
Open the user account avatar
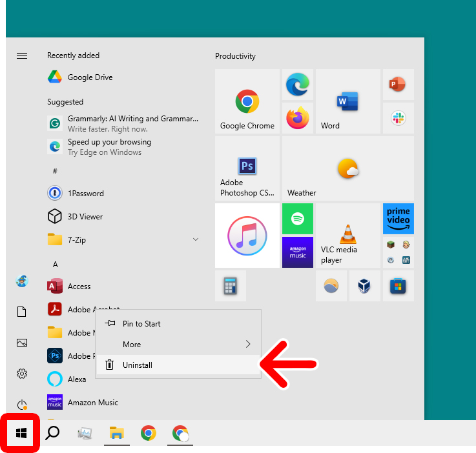[22, 281]
